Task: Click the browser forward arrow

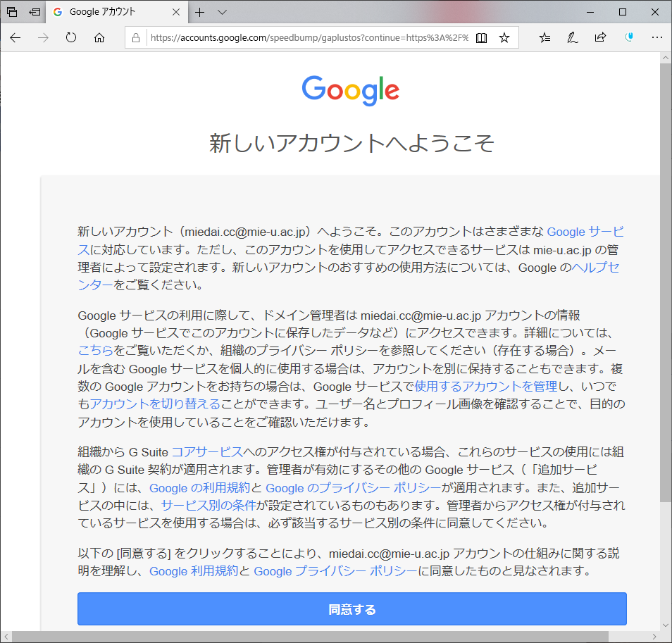Action: [x=43, y=38]
